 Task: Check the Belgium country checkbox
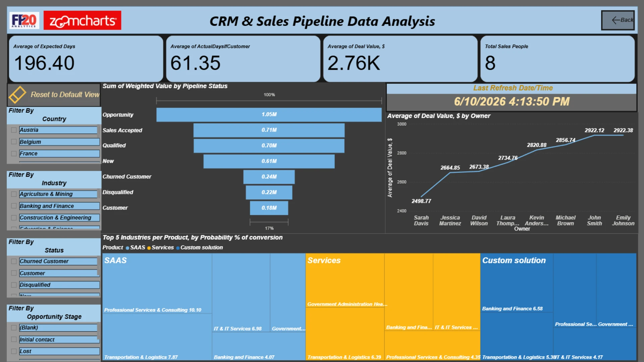tap(14, 142)
